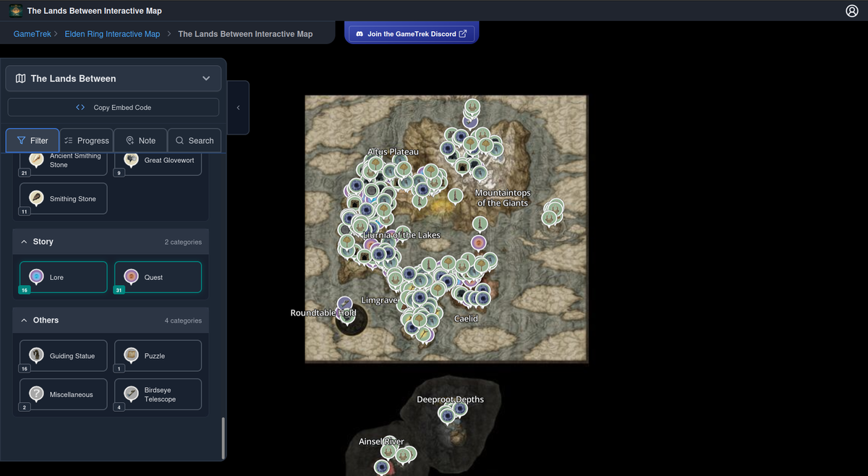Click the site logo beside the page title

[x=16, y=11]
